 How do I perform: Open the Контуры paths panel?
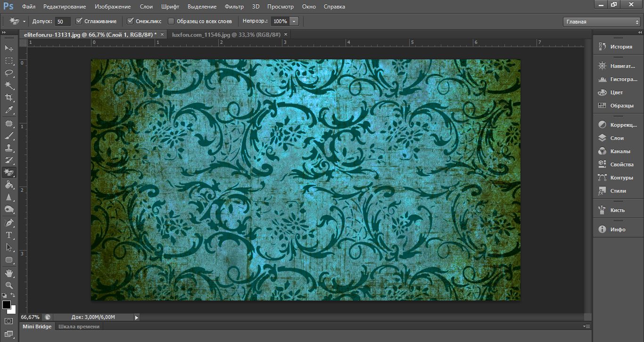pos(618,178)
